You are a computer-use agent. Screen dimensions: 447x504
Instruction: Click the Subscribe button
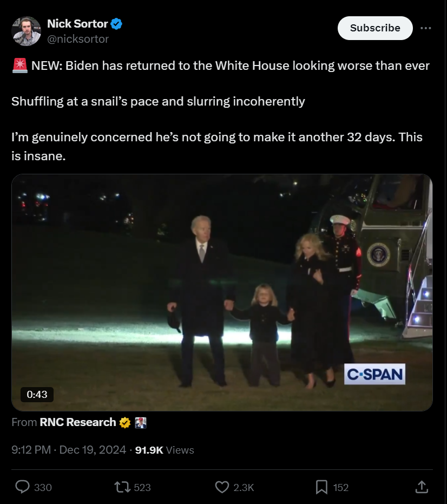(375, 28)
